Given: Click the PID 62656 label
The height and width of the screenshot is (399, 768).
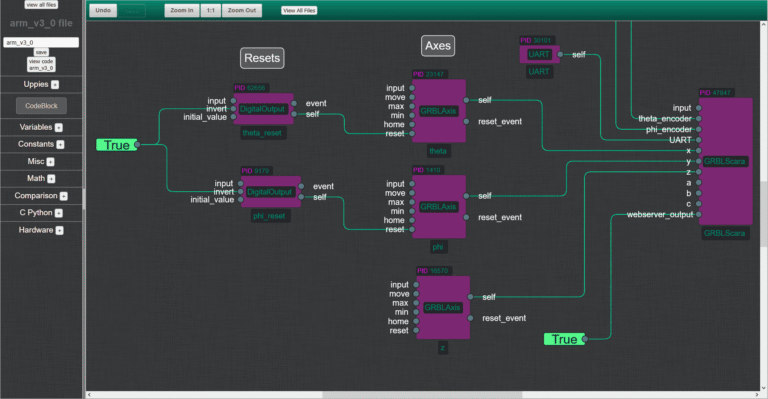Looking at the screenshot, I should point(250,88).
